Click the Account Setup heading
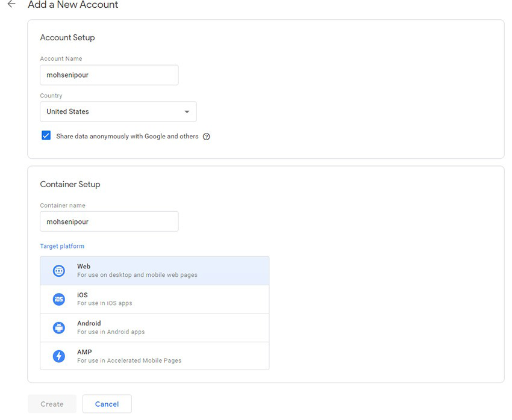Screen dimensions: 512x420 click(x=67, y=37)
